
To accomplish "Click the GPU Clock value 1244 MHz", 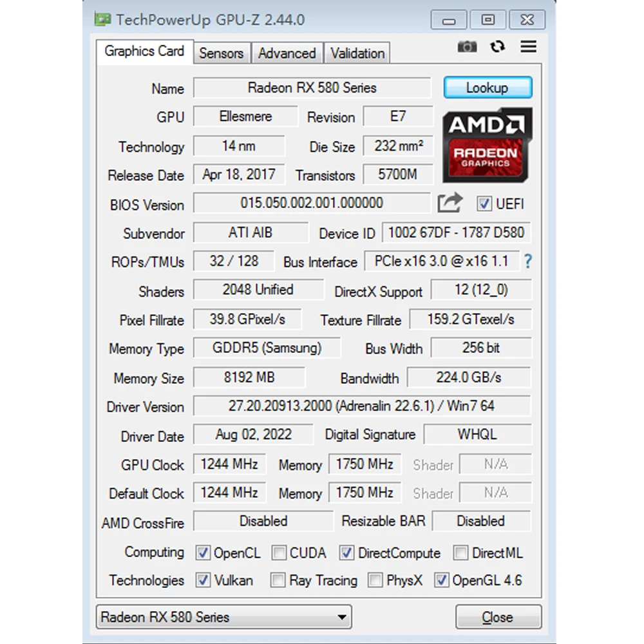I will tap(230, 464).
